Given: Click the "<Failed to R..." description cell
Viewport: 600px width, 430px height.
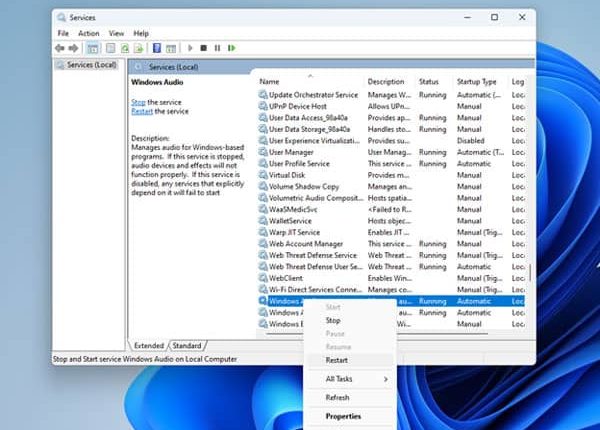Looking at the screenshot, I should 390,210.
